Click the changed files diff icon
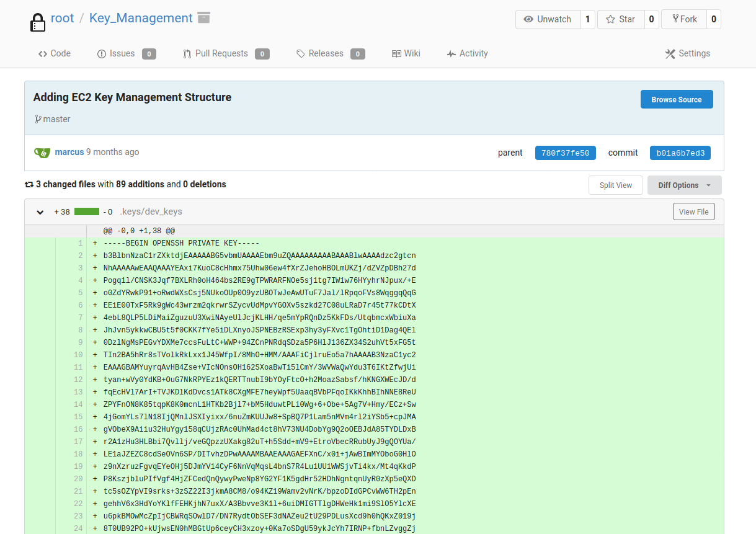Image resolution: width=756 pixels, height=534 pixels. click(29, 185)
